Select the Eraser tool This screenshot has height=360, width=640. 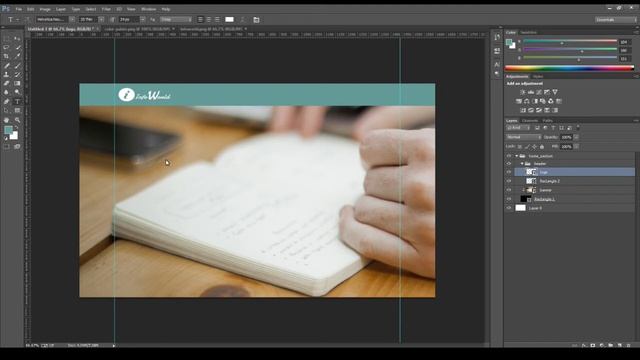click(7, 83)
